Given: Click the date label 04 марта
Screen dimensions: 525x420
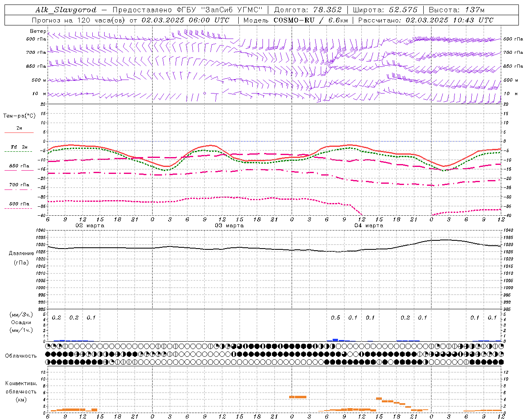Looking at the screenshot, I should pyautogui.click(x=369, y=226).
